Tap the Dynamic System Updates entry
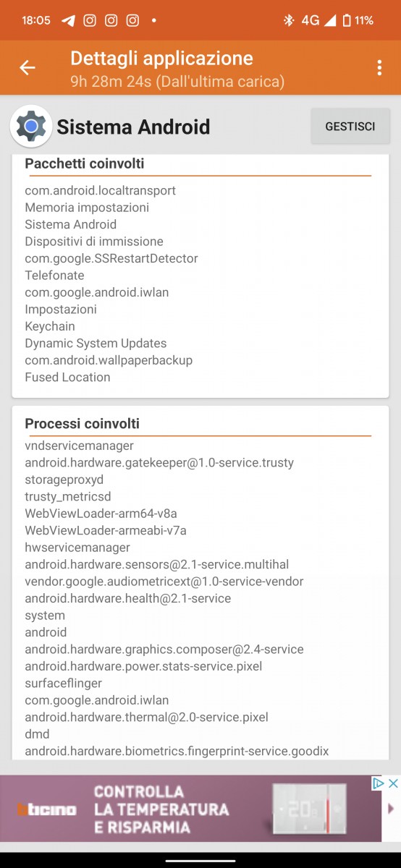 pos(96,343)
